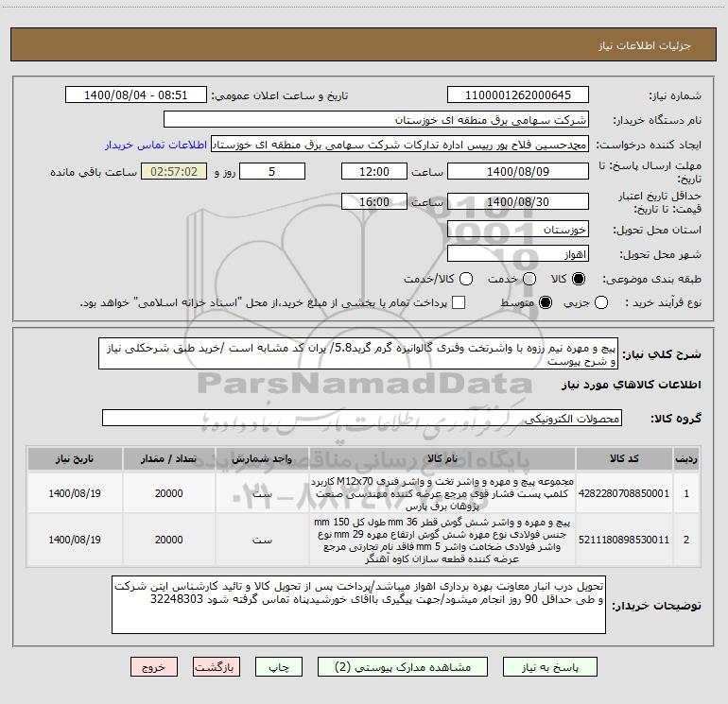Image resolution: width=728 pixels, height=704 pixels.
Task: Click the quantity 20000 in row 2
Action: (168, 540)
